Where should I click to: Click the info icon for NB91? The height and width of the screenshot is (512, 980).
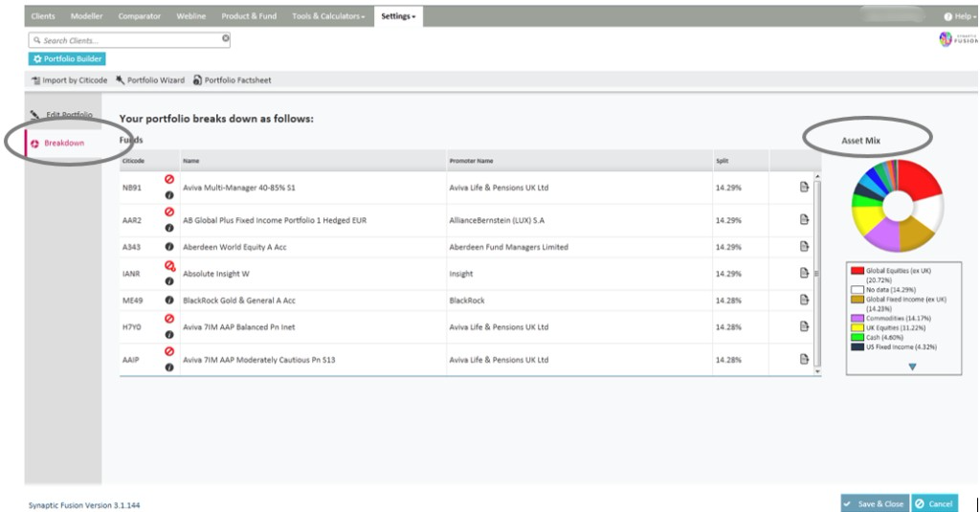point(168,195)
